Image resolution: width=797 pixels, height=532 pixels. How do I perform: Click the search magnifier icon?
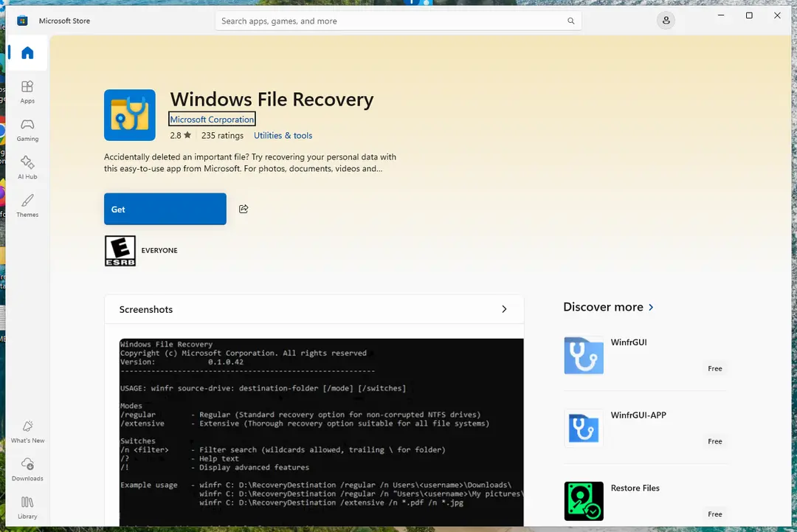pyautogui.click(x=570, y=21)
